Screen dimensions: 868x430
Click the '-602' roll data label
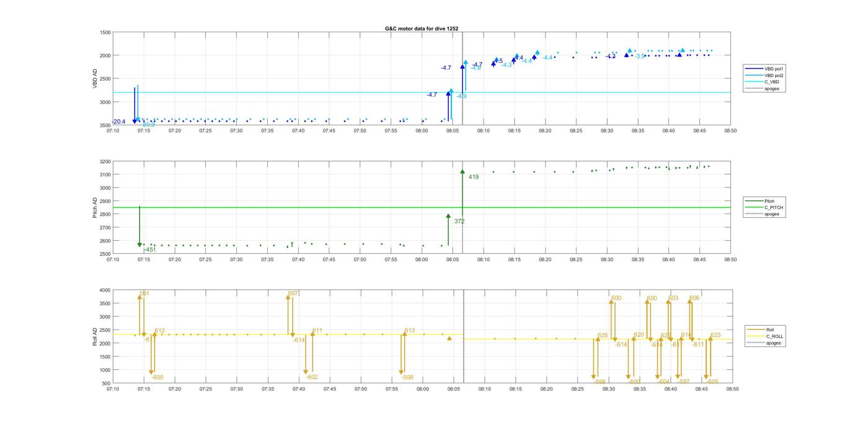pyautogui.click(x=312, y=377)
